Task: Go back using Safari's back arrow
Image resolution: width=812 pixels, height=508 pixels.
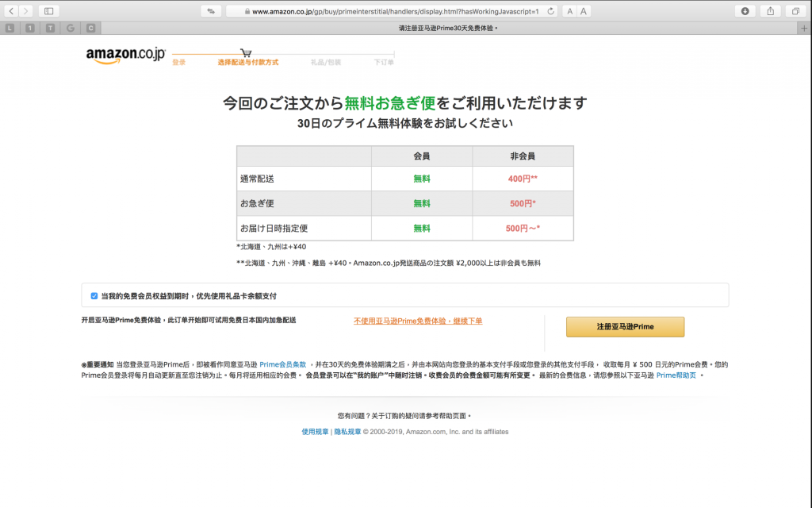Action: tap(11, 11)
